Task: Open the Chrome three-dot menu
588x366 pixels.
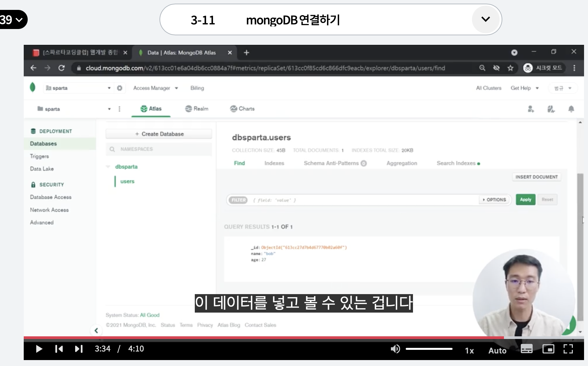Action: coord(574,68)
